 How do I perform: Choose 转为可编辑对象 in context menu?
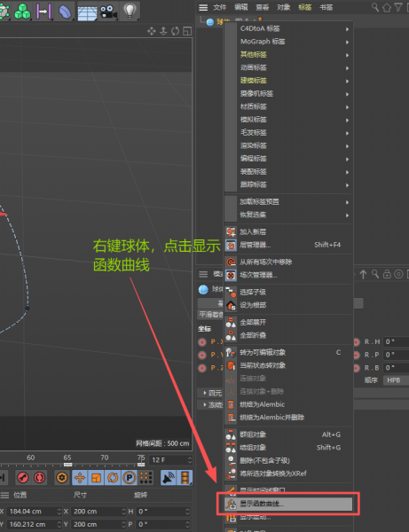288,353
